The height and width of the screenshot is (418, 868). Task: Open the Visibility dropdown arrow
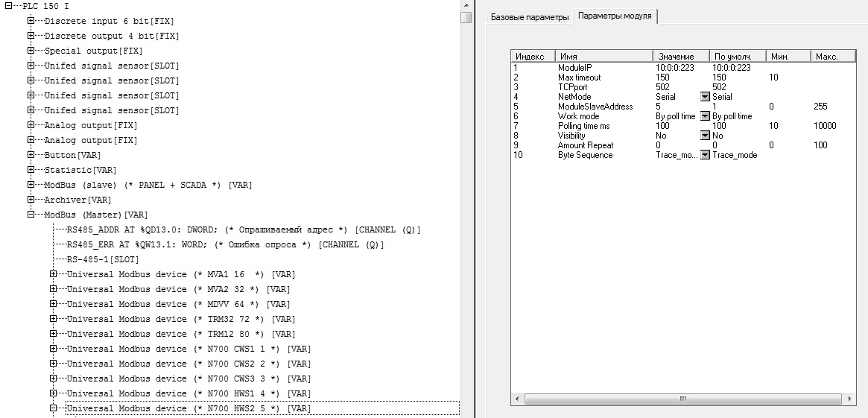[705, 136]
